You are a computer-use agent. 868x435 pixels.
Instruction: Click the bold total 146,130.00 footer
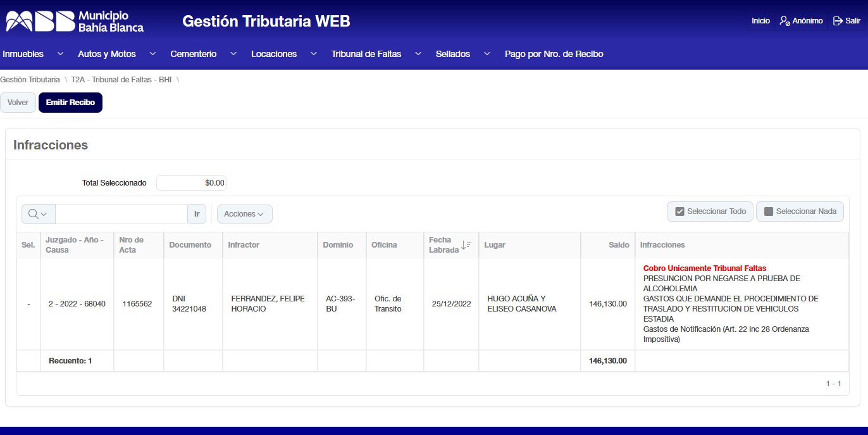coord(608,361)
